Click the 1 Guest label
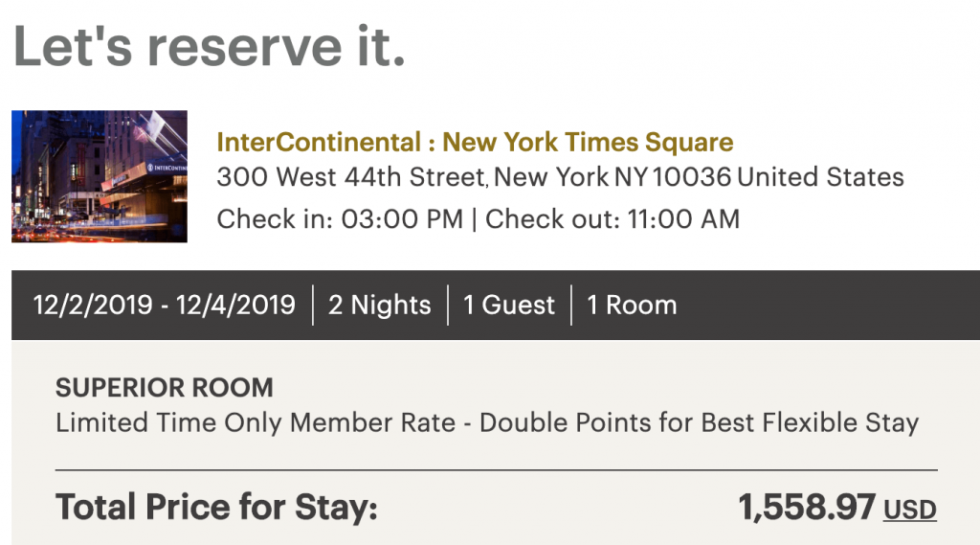 pos(509,305)
